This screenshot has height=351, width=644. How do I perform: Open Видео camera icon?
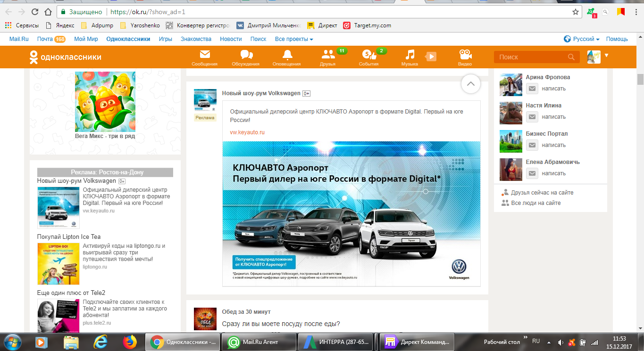[x=465, y=55]
